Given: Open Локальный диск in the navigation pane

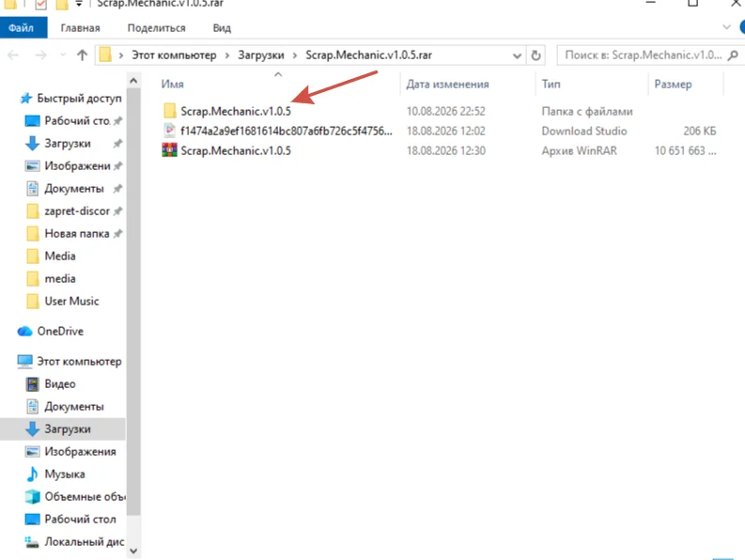Looking at the screenshot, I should (x=85, y=542).
